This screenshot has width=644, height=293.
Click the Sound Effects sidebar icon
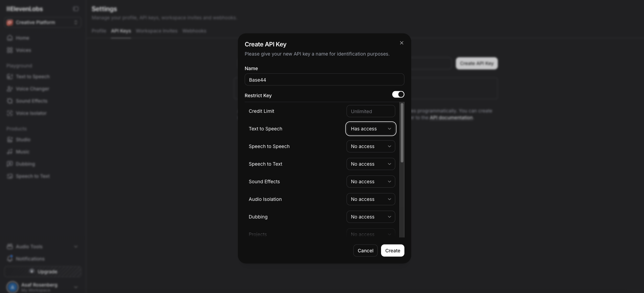pos(10,101)
